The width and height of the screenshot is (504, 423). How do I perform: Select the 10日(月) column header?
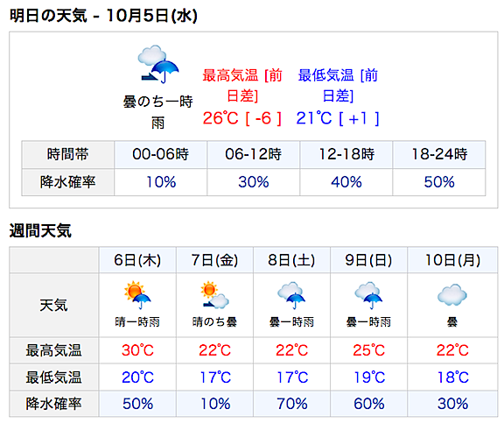pos(452,260)
